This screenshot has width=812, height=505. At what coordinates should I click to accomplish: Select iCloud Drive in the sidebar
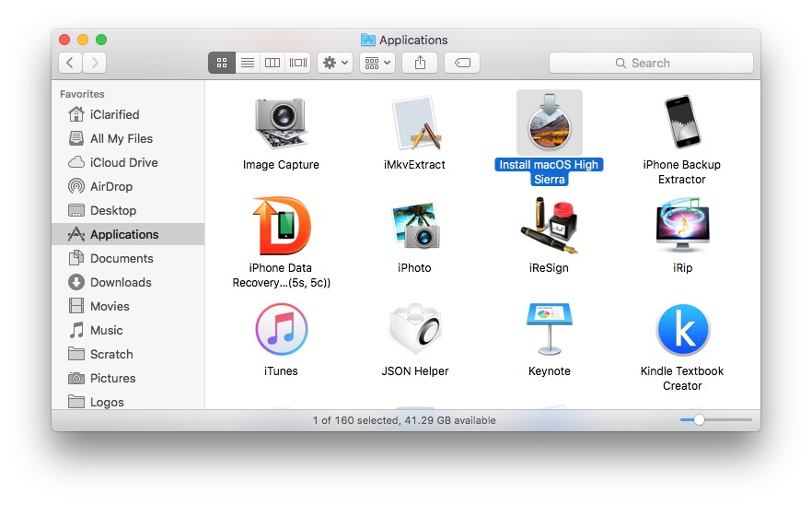click(123, 162)
